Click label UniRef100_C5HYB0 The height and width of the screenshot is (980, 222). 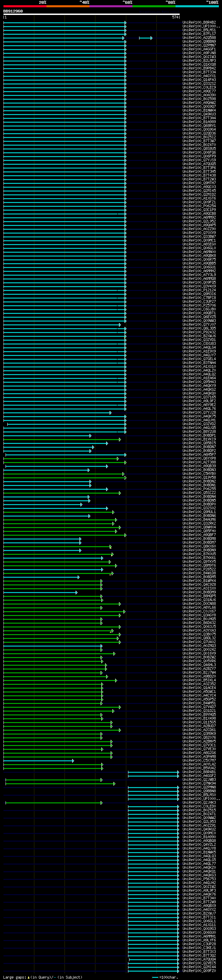pos(199,473)
